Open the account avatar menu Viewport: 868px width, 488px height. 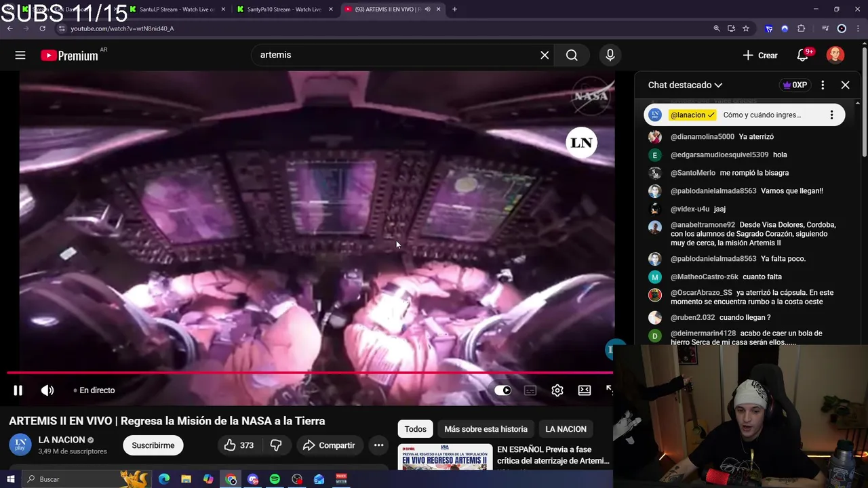click(x=835, y=56)
